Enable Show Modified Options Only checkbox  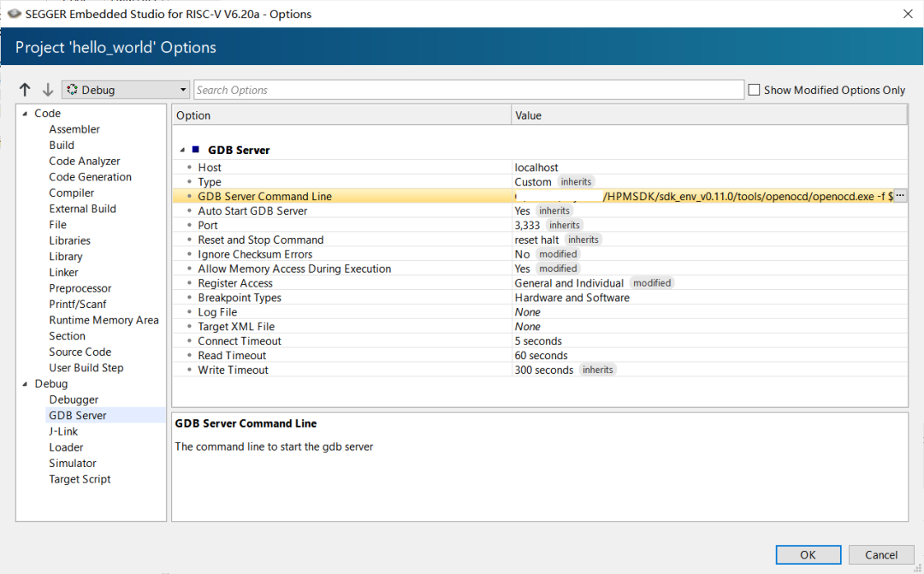(754, 90)
